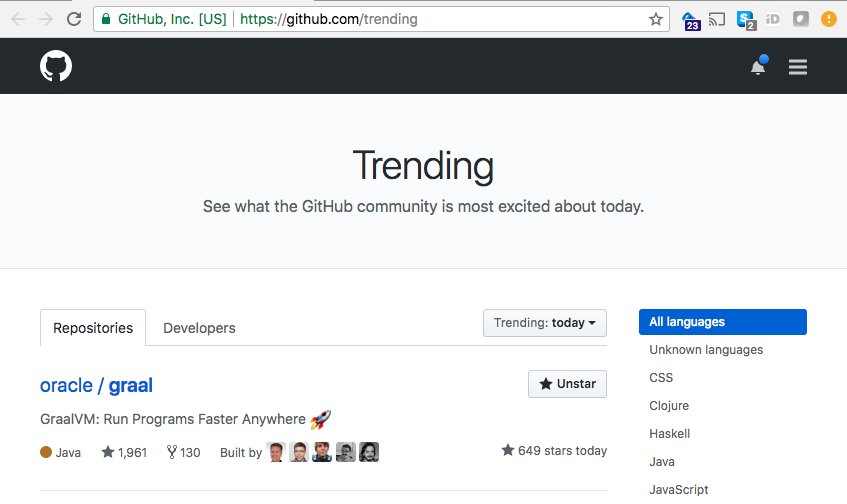Select All languages filter
This screenshot has width=847, height=504.
(723, 322)
